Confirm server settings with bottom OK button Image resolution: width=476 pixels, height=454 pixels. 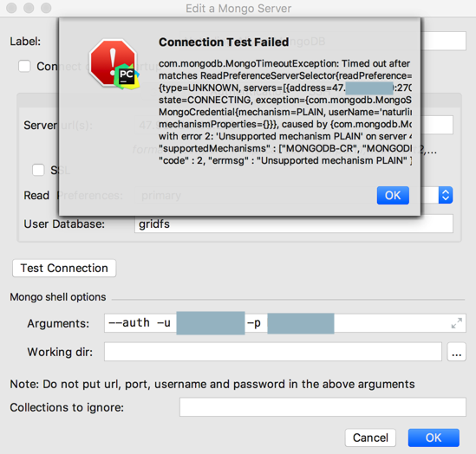click(x=434, y=438)
